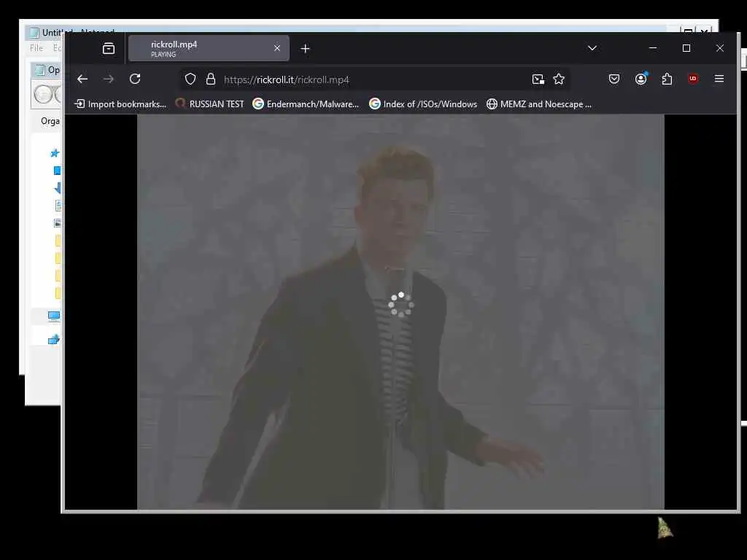Open Firefox account menu
Image resolution: width=747 pixels, height=560 pixels.
pos(640,79)
